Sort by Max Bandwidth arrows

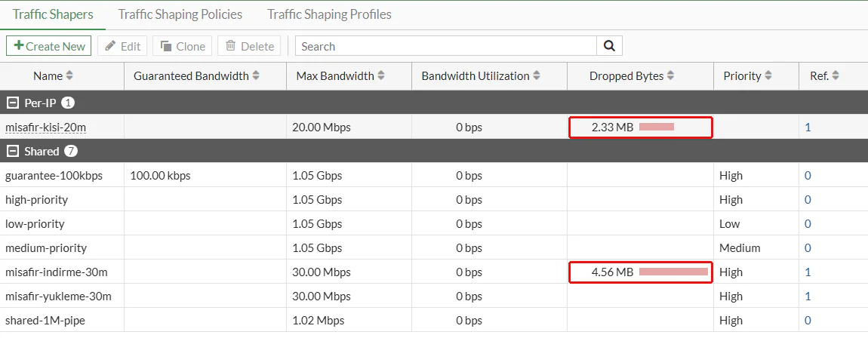pos(381,75)
